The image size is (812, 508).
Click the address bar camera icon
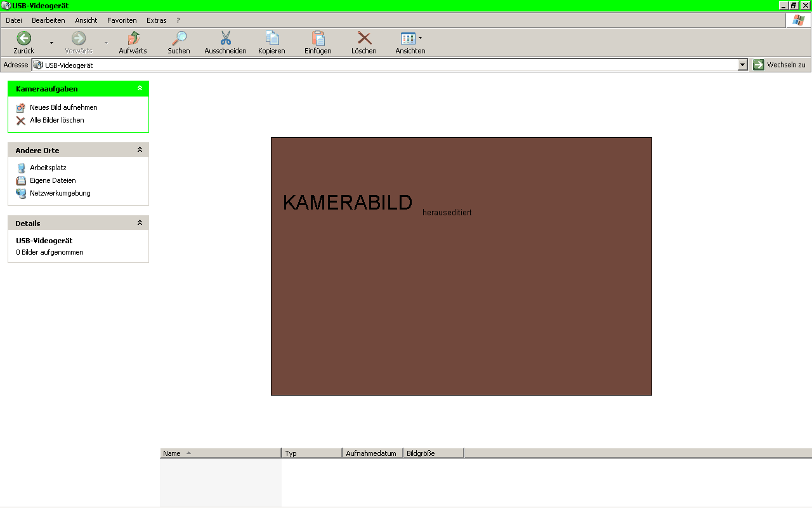coord(38,65)
